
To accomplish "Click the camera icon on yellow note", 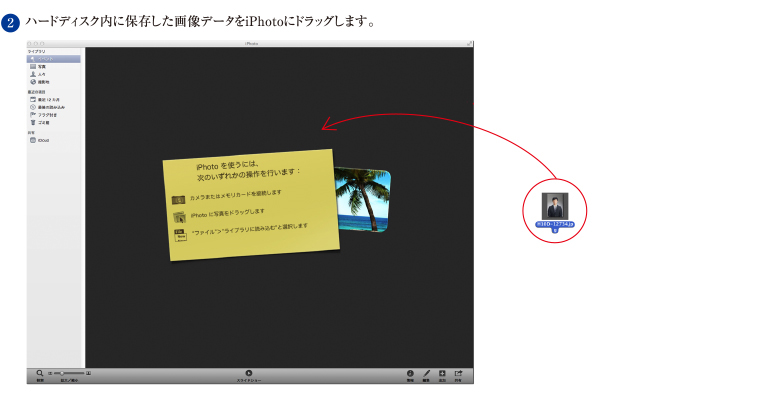I will pos(178,200).
